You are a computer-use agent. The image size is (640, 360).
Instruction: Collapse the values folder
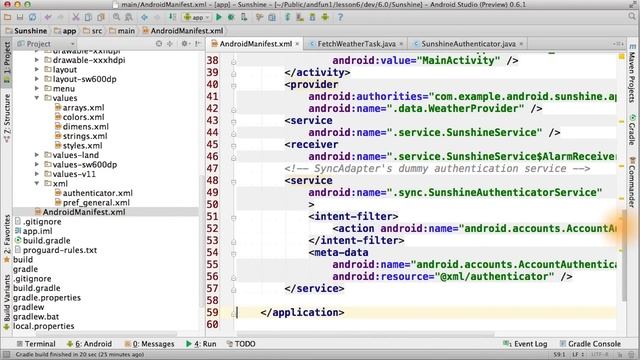(37, 98)
